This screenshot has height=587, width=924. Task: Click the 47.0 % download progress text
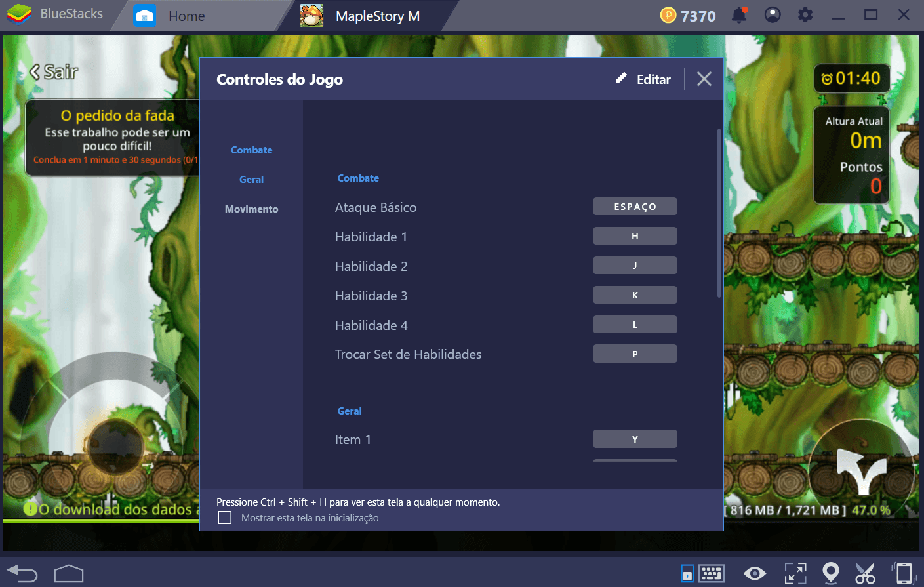coord(871,510)
